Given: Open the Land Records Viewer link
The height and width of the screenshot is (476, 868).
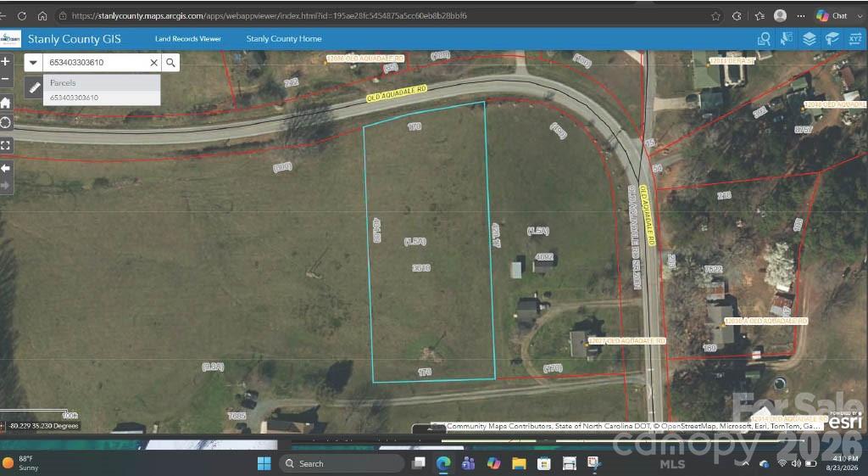Looking at the screenshot, I should pos(187,39).
